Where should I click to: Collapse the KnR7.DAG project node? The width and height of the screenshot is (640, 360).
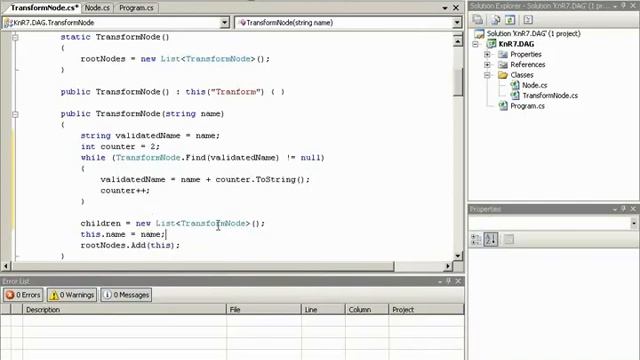pyautogui.click(x=476, y=44)
